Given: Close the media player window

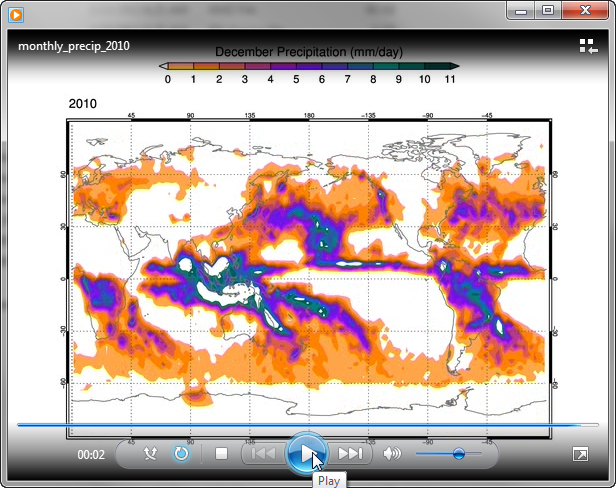Looking at the screenshot, I should pos(584,11).
